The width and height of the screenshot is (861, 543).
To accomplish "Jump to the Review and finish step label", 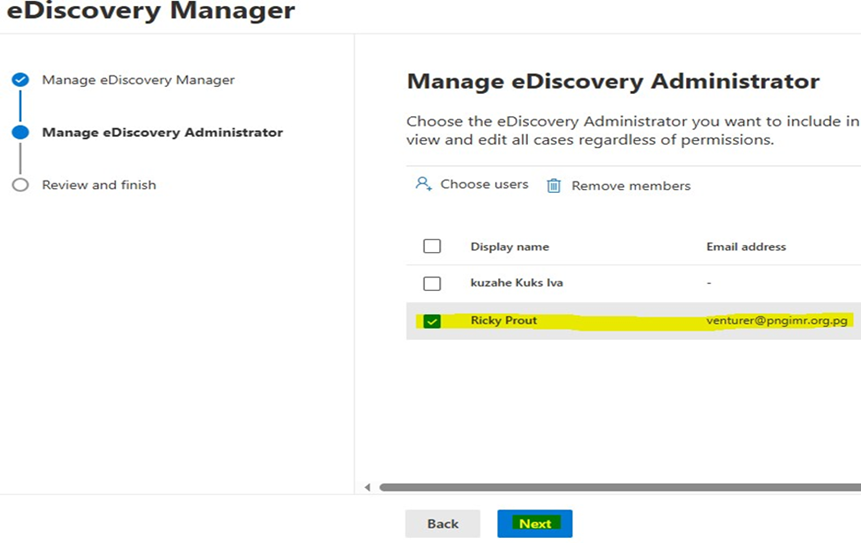I will [x=99, y=185].
